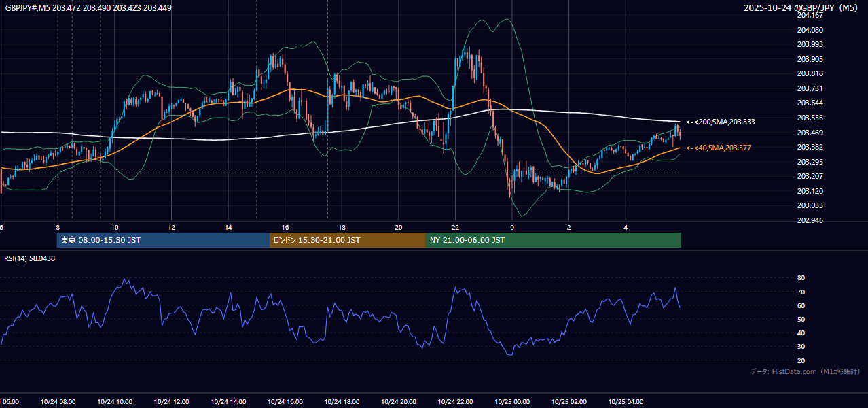Select the 200 SMA label 203.533
Screen dimensions: 868x408
tap(721, 122)
